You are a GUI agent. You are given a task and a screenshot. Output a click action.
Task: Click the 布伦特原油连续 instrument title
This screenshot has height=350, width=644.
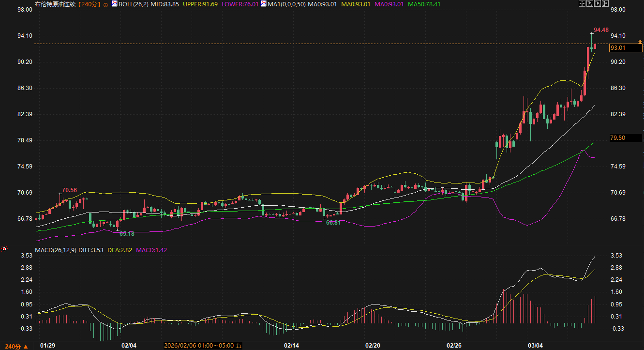pyautogui.click(x=55, y=4)
